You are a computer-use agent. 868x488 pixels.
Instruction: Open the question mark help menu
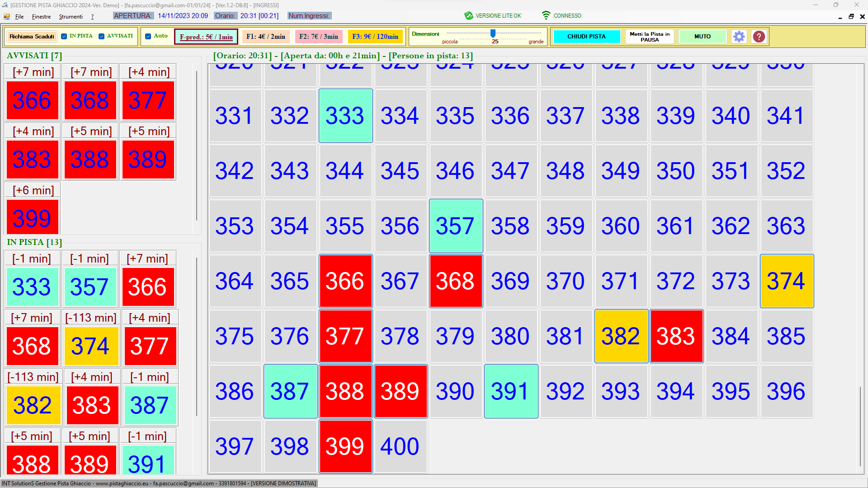pos(93,17)
